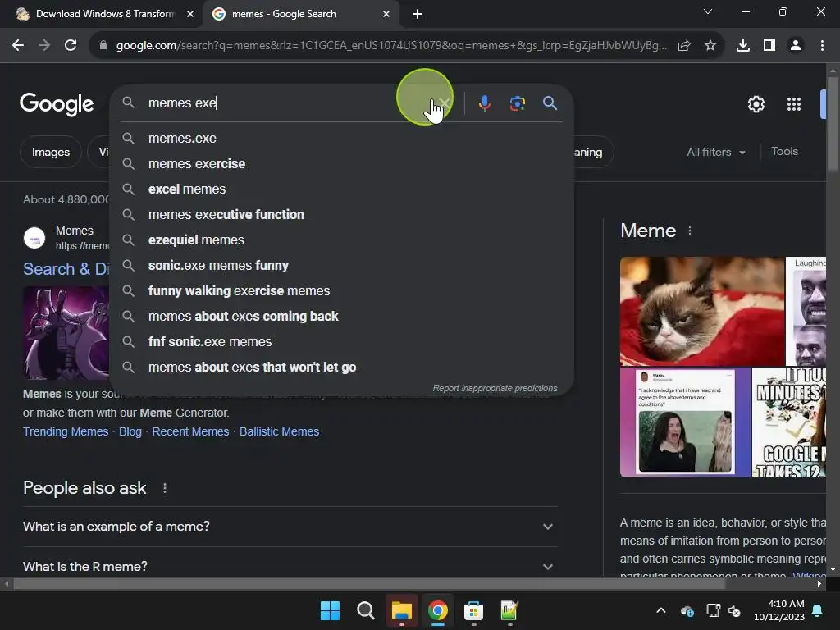Image resolution: width=840 pixels, height=630 pixels.
Task: Choose suggestion 'memes exercise'
Action: click(341, 164)
